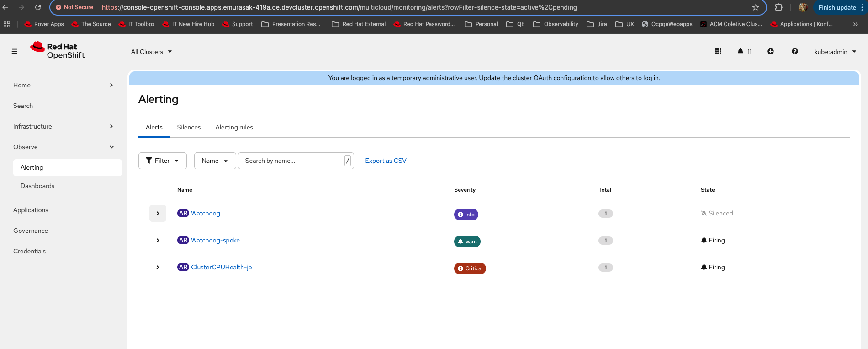Click the AR badge next to Watchdog
This screenshot has height=349, width=868.
click(183, 213)
